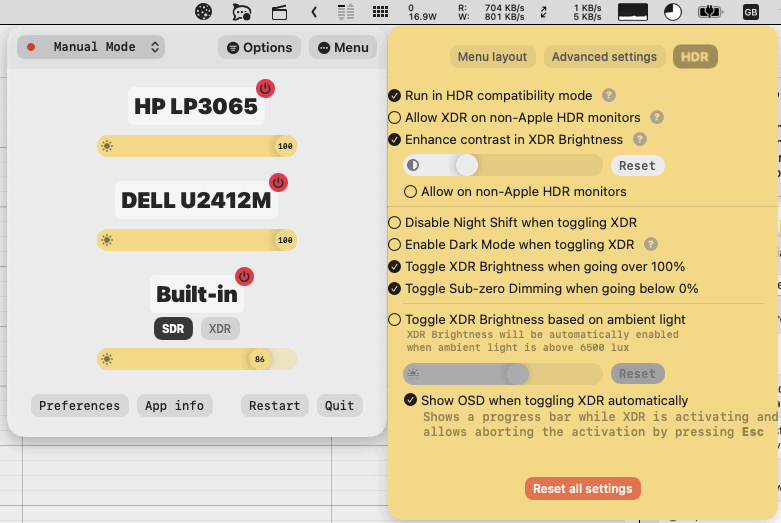The height and width of the screenshot is (523, 781).
Task: Adjust the XDR contrast enhancement slider
Action: pos(503,165)
